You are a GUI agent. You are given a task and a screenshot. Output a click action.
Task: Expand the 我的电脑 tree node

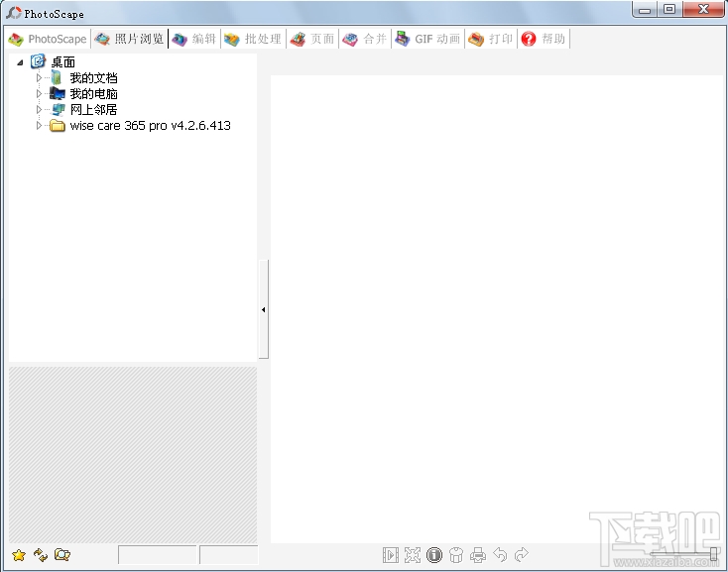click(x=39, y=94)
